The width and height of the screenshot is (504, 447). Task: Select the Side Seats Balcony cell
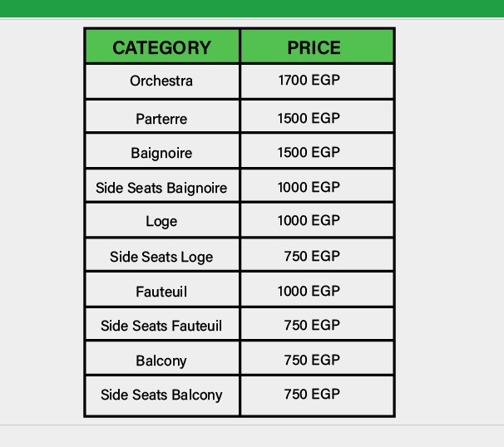coord(161,395)
